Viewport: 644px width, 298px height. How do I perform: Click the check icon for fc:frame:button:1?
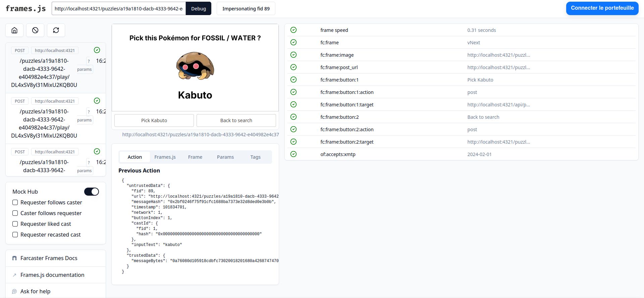293,80
